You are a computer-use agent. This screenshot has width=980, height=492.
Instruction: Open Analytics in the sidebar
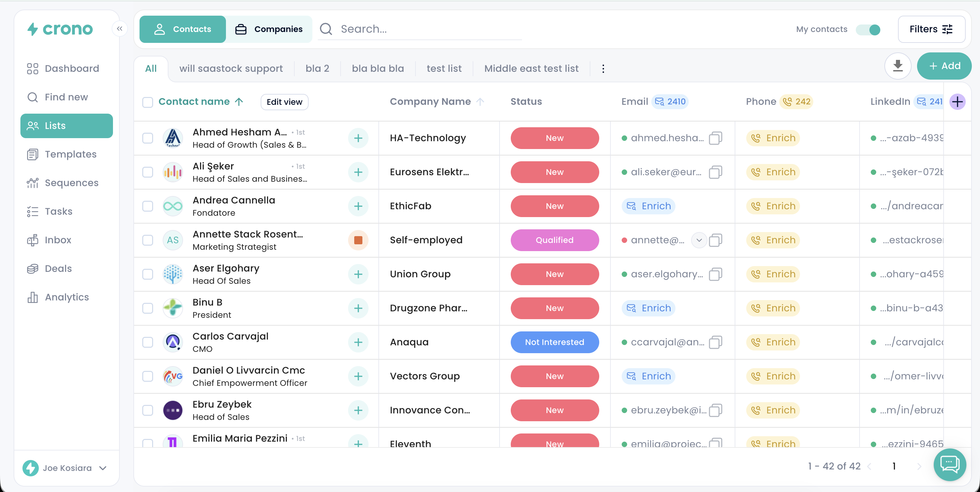click(x=67, y=297)
